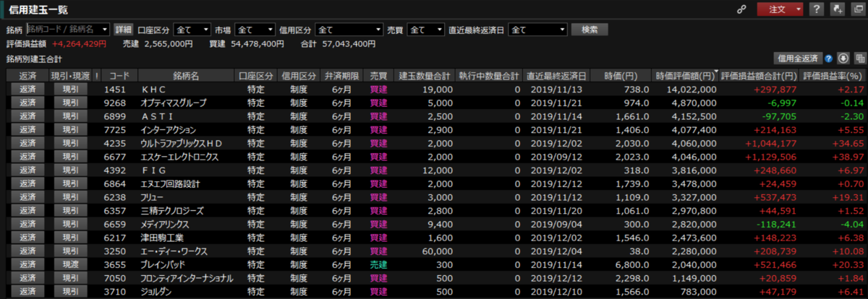The height and width of the screenshot is (299, 868).
Task: Sort by 建玉数量合計 column header
Action: 424,76
